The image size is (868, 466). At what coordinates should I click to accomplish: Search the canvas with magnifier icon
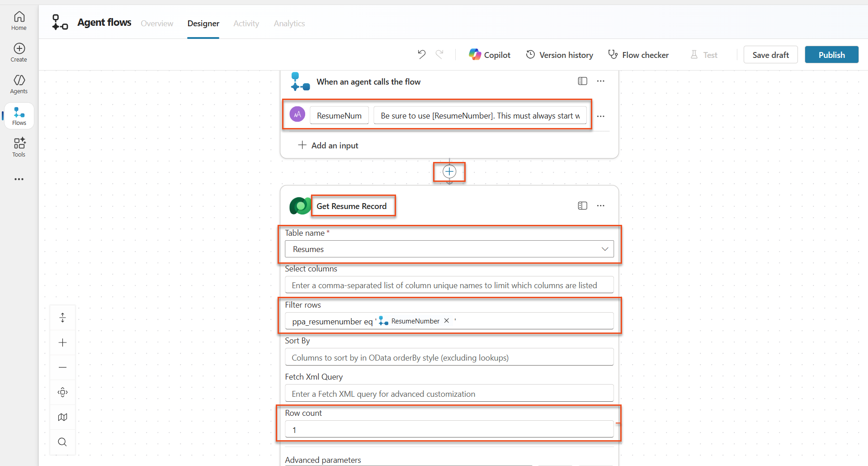(x=63, y=442)
